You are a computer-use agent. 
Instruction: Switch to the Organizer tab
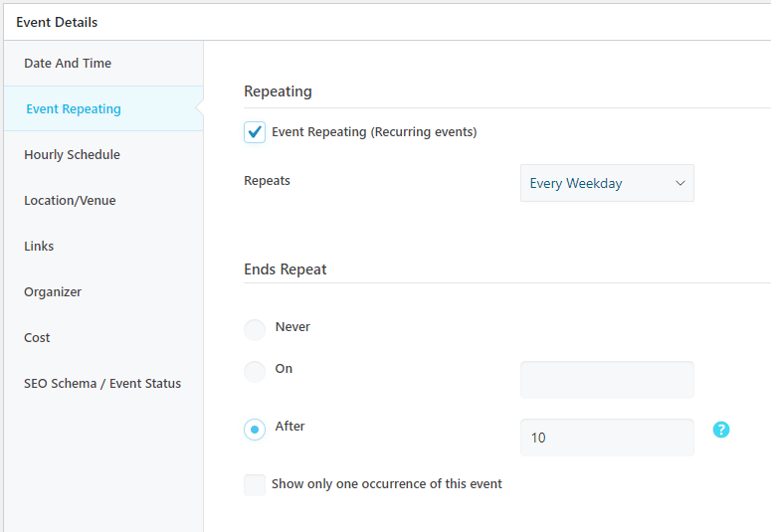click(x=53, y=292)
